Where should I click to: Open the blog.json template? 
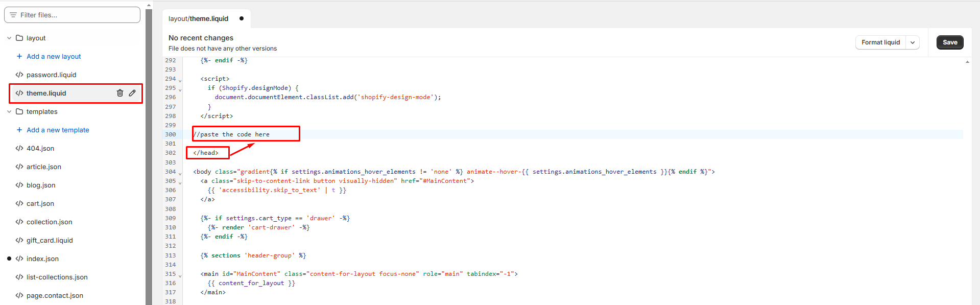(x=41, y=185)
